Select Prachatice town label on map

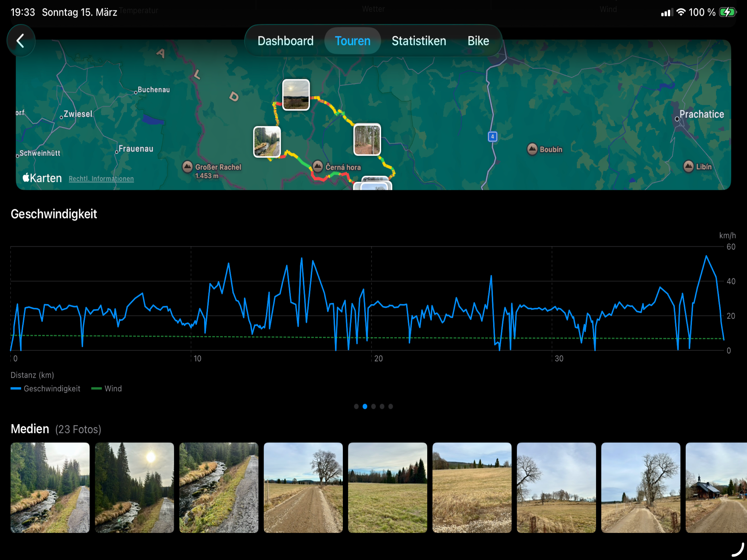[x=702, y=114]
